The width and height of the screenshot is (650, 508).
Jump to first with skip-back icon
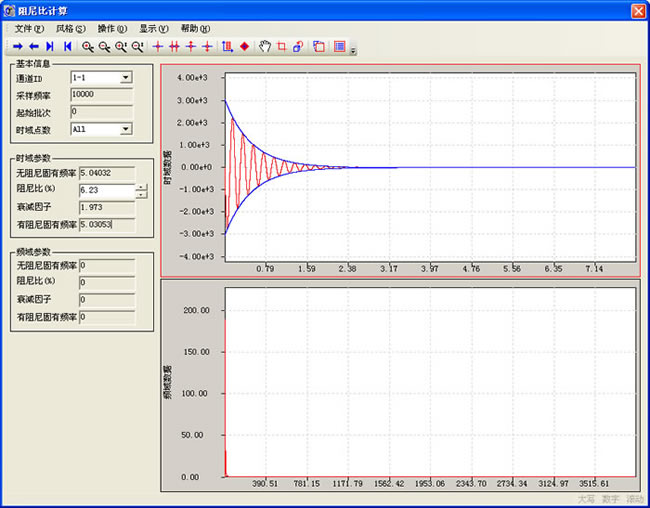click(67, 46)
